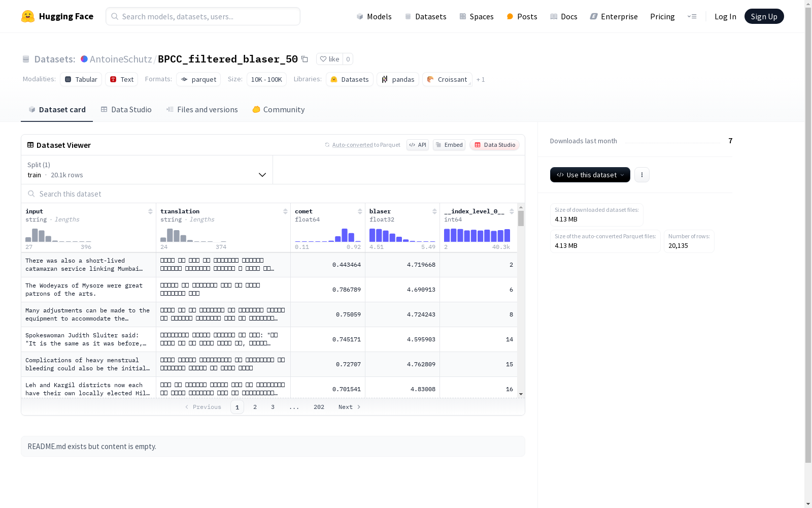
Task: Open Docs in top navigation
Action: point(564,16)
